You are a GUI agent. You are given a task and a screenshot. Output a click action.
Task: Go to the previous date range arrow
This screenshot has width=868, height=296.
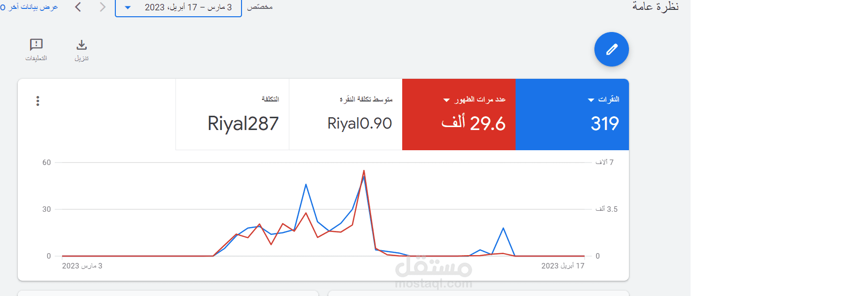point(78,7)
